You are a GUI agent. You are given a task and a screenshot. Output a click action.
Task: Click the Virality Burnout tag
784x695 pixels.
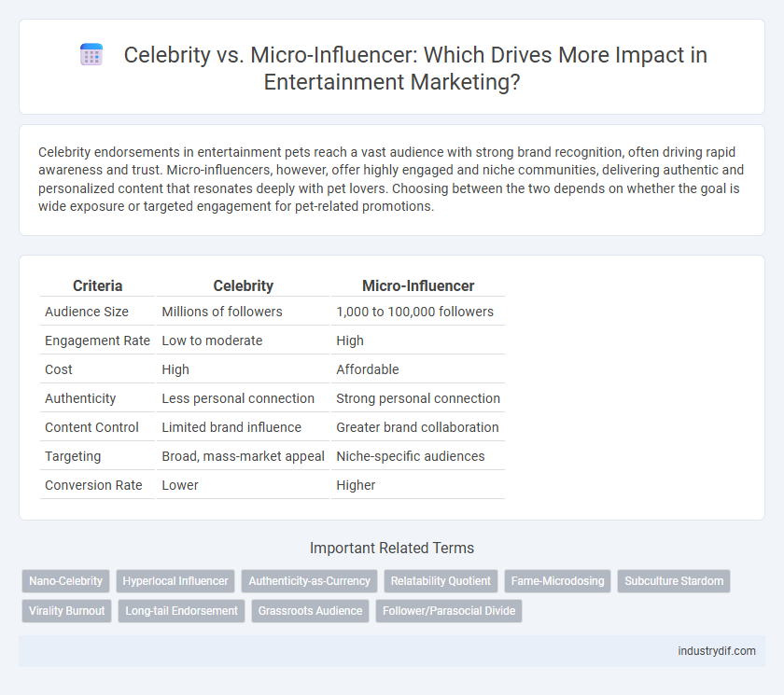point(67,610)
